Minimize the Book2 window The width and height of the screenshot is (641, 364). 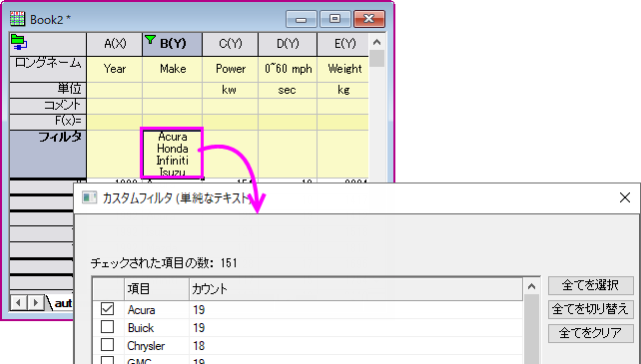click(302, 19)
